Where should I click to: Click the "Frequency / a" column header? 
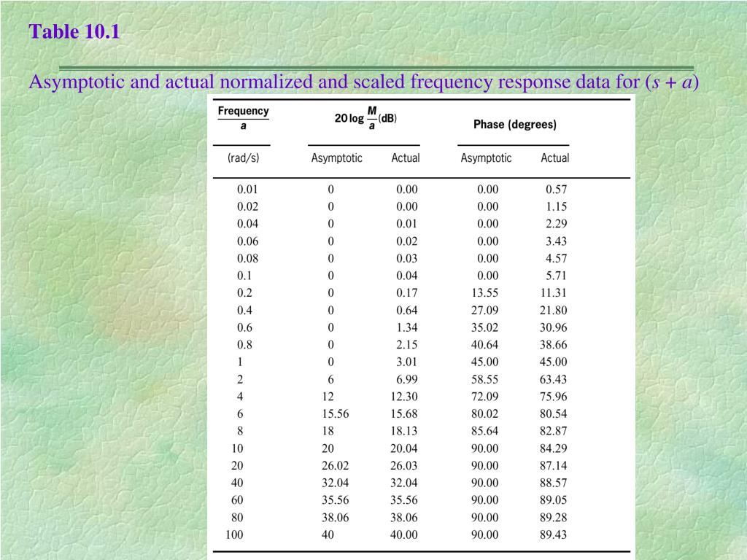pyautogui.click(x=244, y=118)
